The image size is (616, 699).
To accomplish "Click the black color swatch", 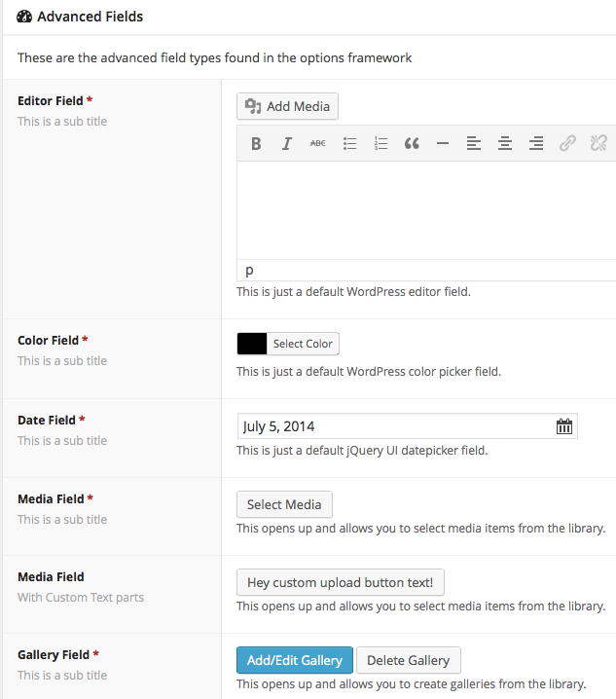I will [x=252, y=344].
